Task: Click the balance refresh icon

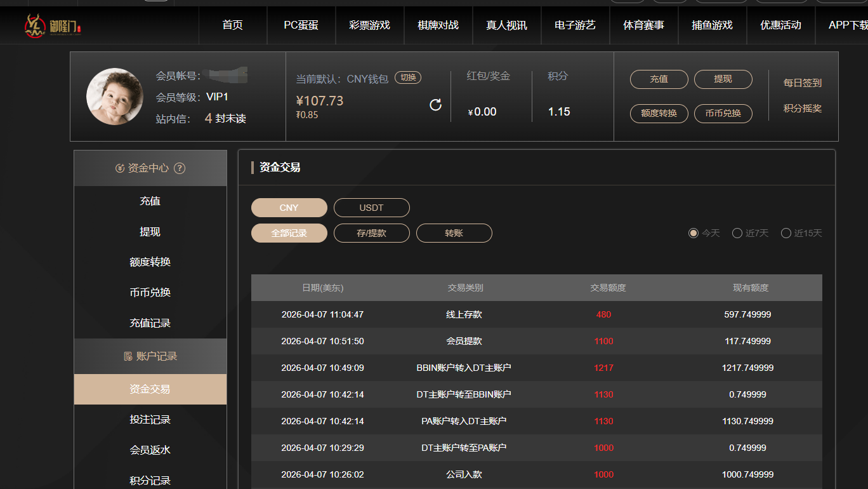Action: click(435, 105)
